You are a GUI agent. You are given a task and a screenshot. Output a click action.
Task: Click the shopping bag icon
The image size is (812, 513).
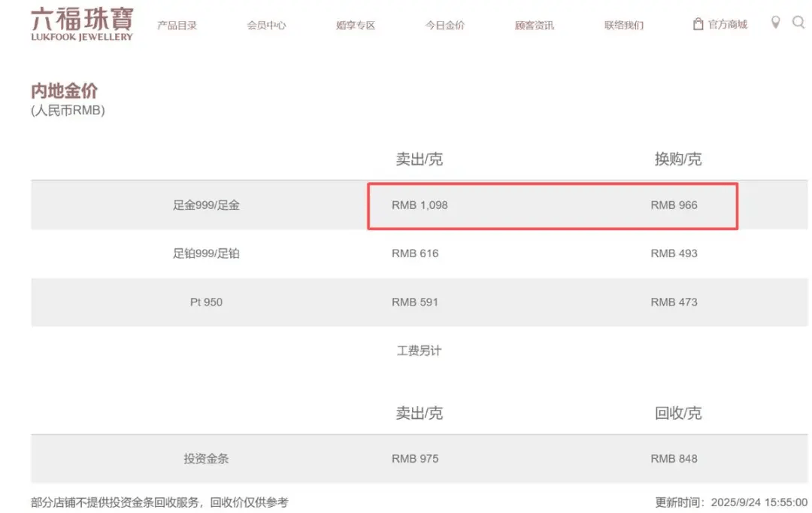(698, 24)
